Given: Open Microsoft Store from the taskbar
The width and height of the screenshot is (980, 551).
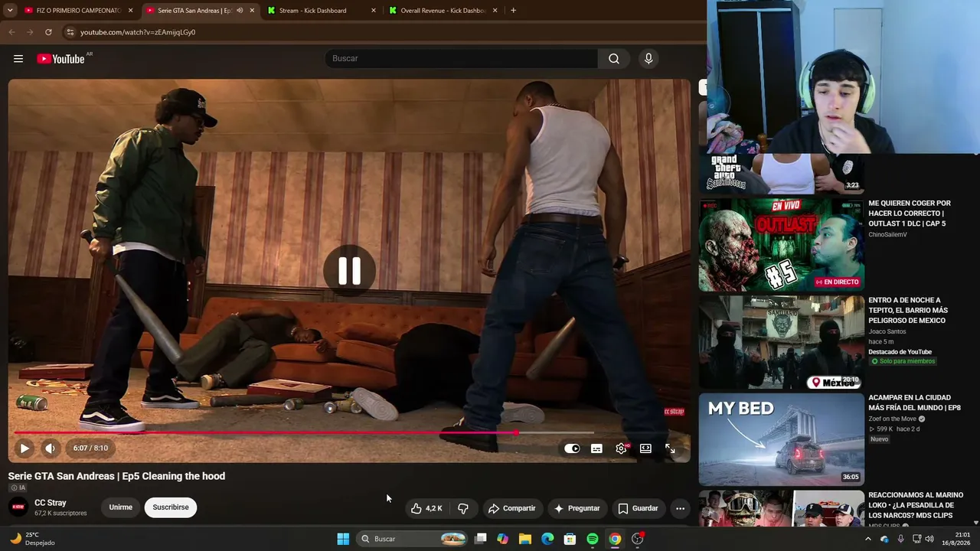Looking at the screenshot, I should [x=570, y=539].
